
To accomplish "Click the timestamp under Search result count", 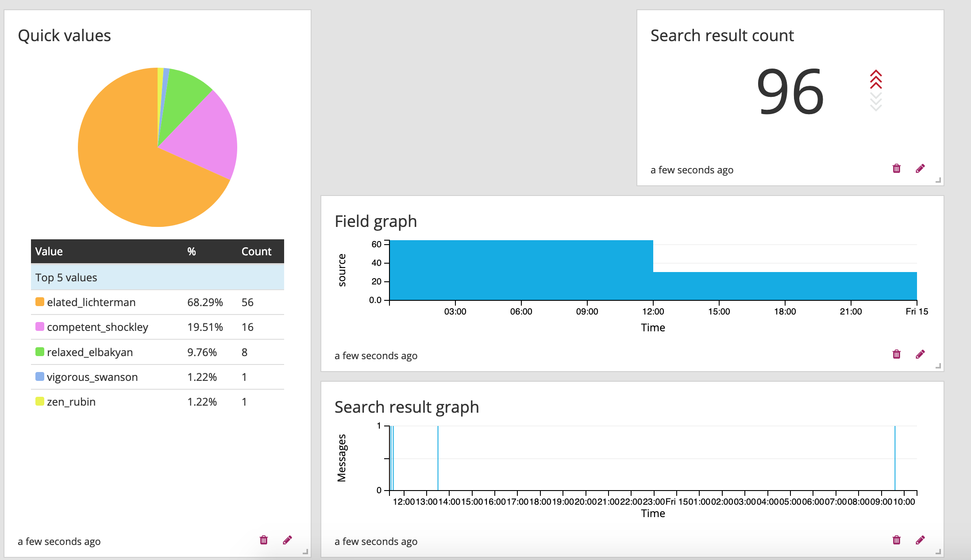I will (692, 170).
